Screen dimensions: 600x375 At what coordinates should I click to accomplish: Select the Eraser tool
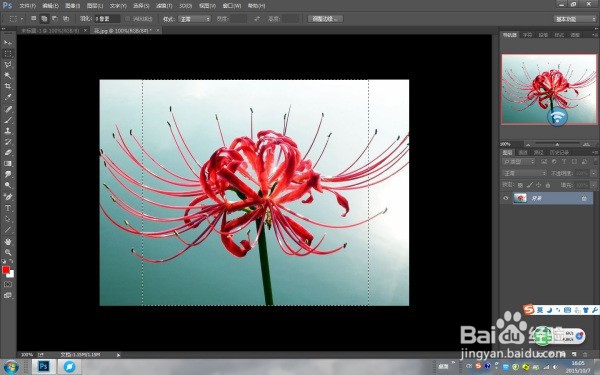(x=8, y=153)
